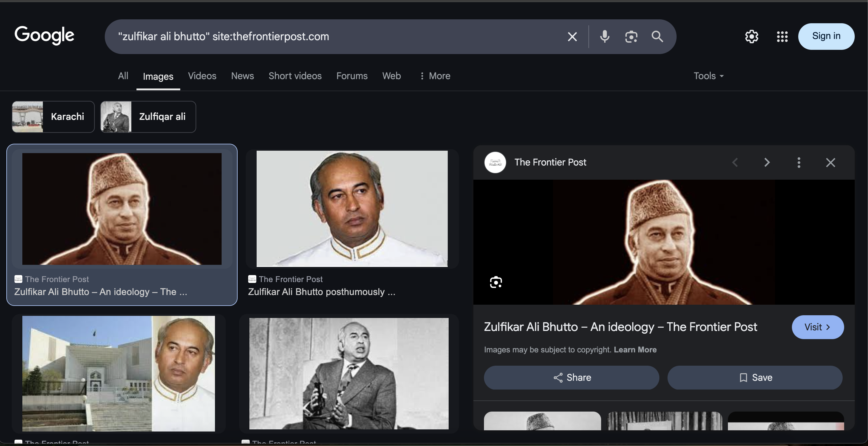Click Lens icon on preview image
The image size is (868, 446).
click(496, 282)
